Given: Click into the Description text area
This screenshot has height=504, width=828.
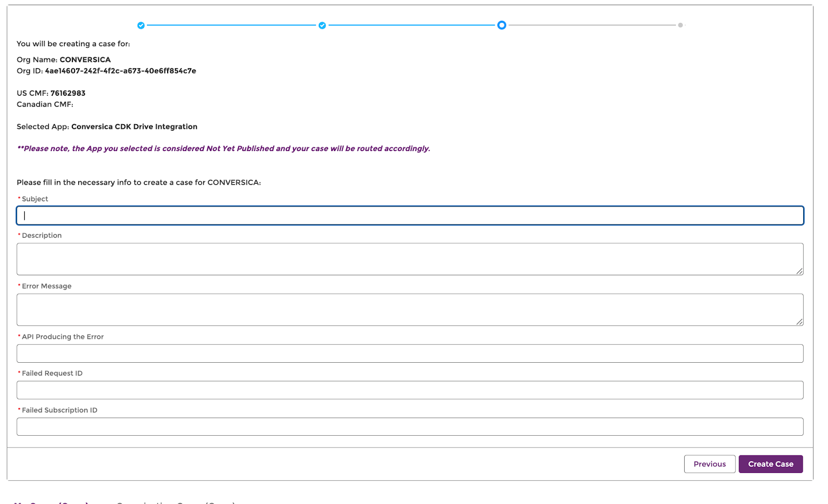Looking at the screenshot, I should pos(409,259).
